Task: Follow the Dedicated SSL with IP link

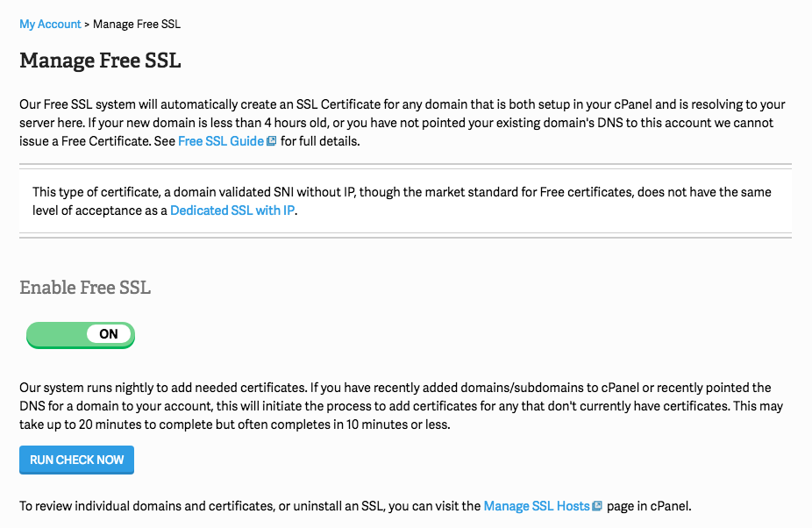Action: [232, 210]
